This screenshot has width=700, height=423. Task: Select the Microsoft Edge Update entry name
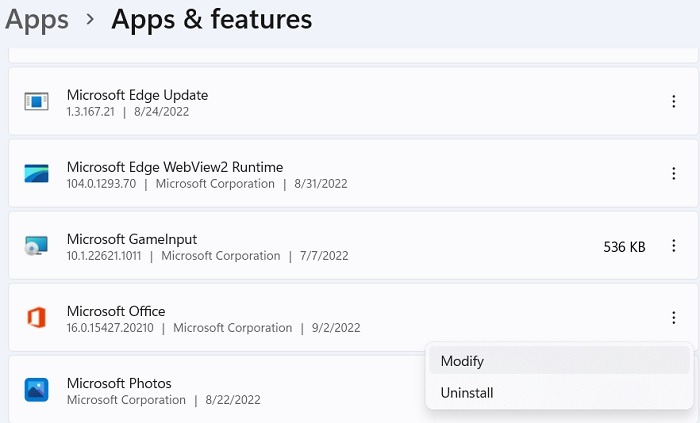click(137, 95)
